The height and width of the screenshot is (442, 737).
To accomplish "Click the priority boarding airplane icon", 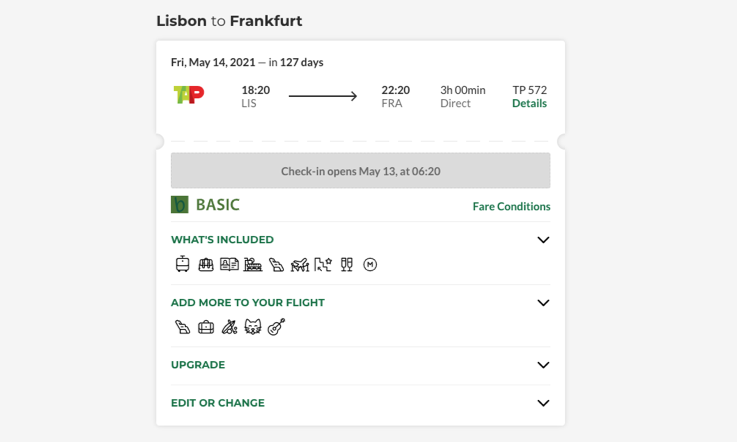I will [300, 265].
